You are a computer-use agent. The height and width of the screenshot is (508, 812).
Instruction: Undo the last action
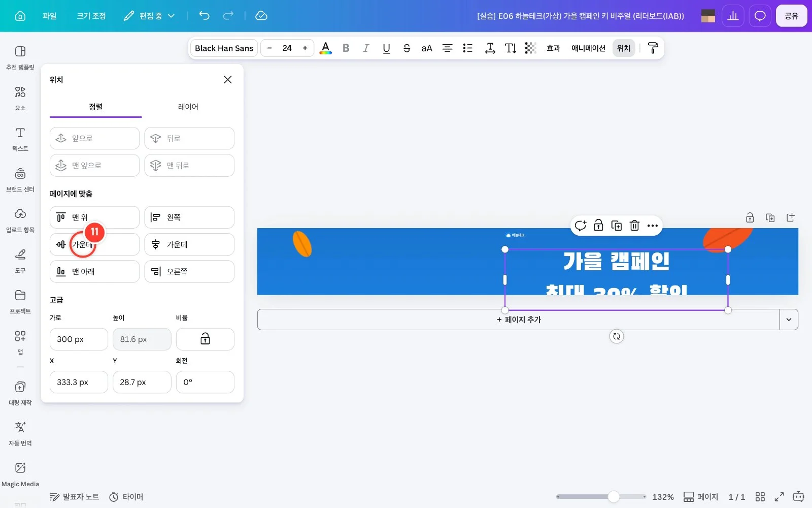coord(204,16)
